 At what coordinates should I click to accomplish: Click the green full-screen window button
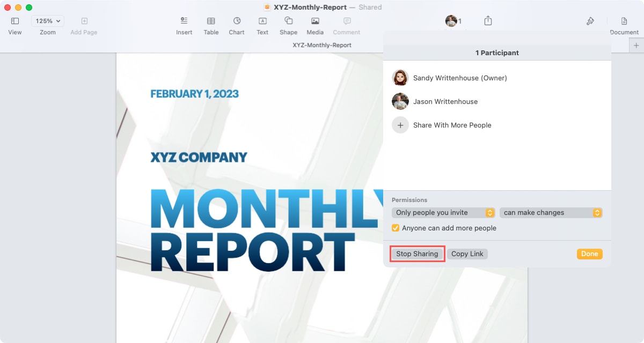coord(29,8)
